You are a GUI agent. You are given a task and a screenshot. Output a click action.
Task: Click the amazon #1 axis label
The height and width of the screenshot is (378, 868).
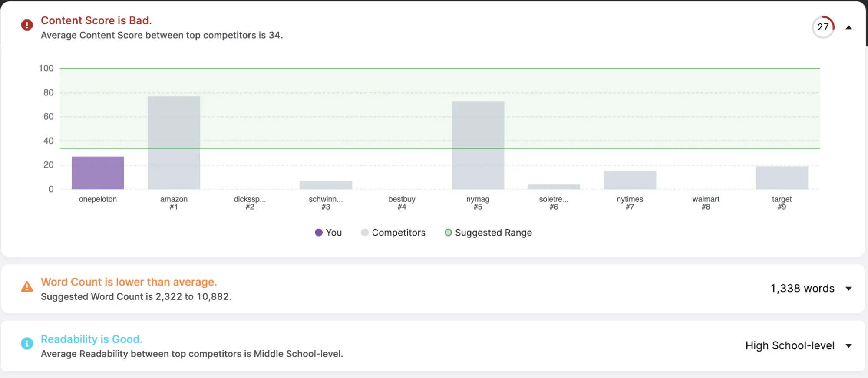[174, 203]
